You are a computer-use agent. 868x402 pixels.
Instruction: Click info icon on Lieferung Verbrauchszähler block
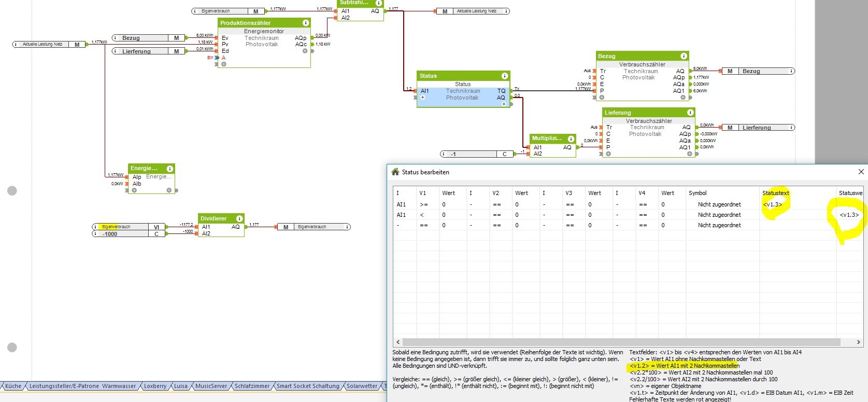click(x=690, y=113)
